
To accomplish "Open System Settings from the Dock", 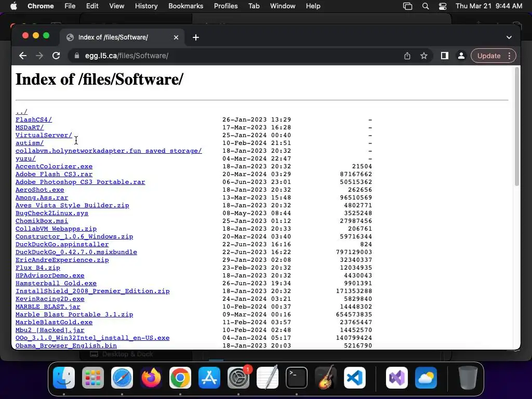I will click(238, 378).
